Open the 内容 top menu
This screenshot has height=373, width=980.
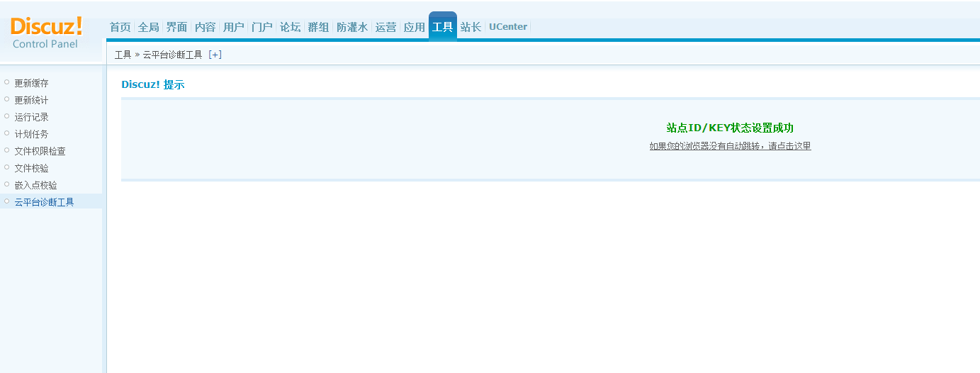205,27
